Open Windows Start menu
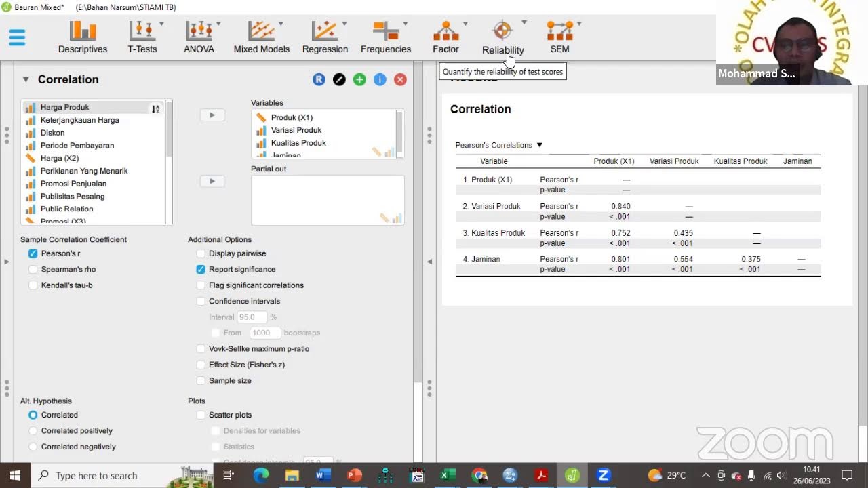This screenshot has height=488, width=868. pyautogui.click(x=15, y=475)
